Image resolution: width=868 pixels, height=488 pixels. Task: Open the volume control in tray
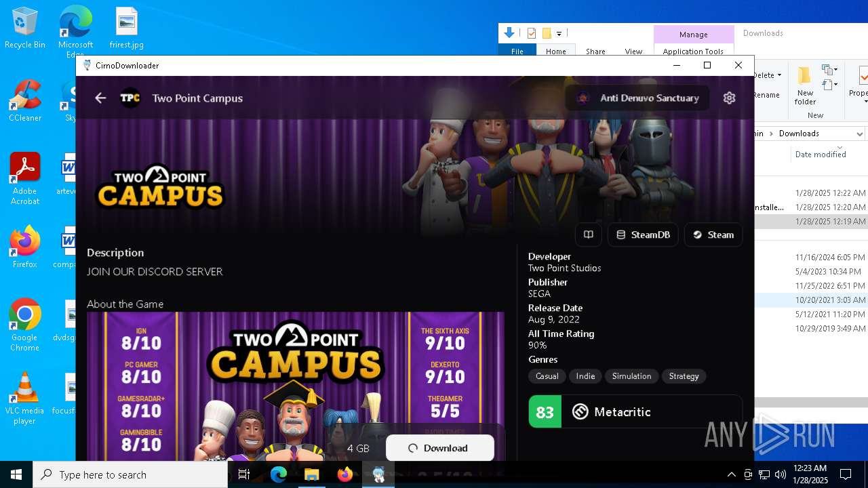[781, 474]
